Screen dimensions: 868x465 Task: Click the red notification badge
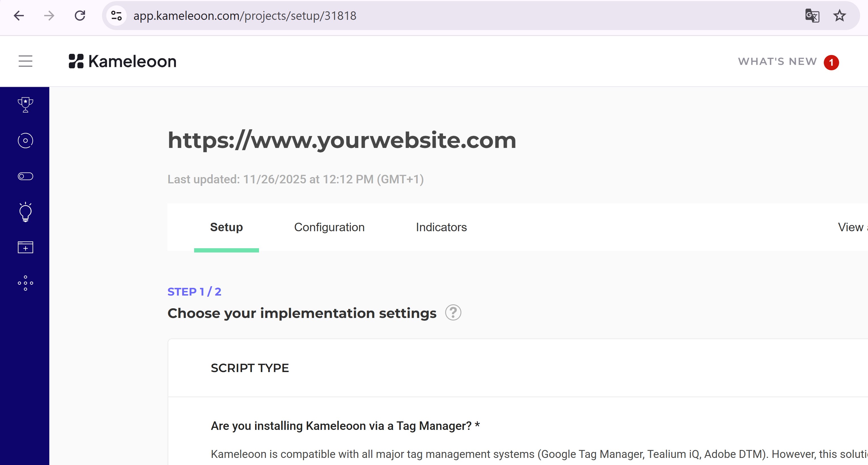pos(831,62)
